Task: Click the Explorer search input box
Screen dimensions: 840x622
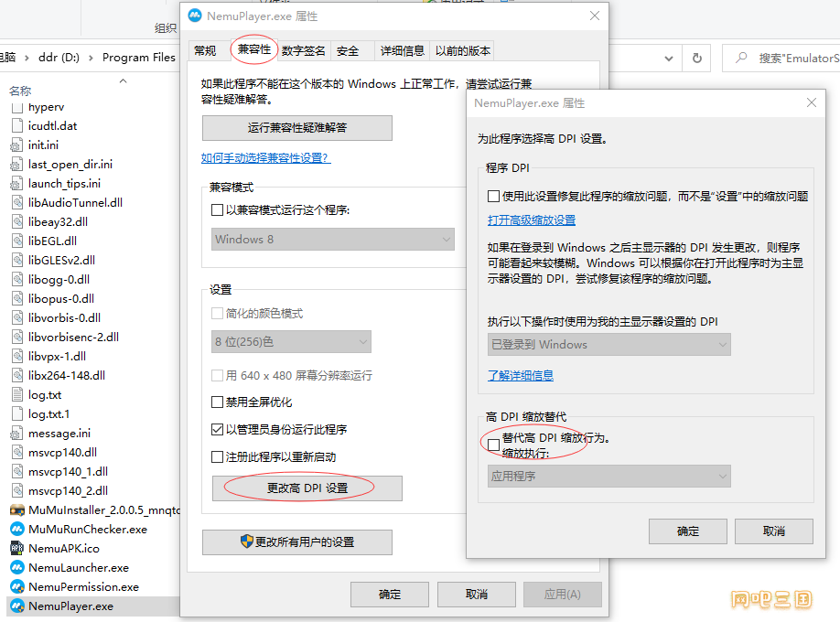Action: click(781, 58)
